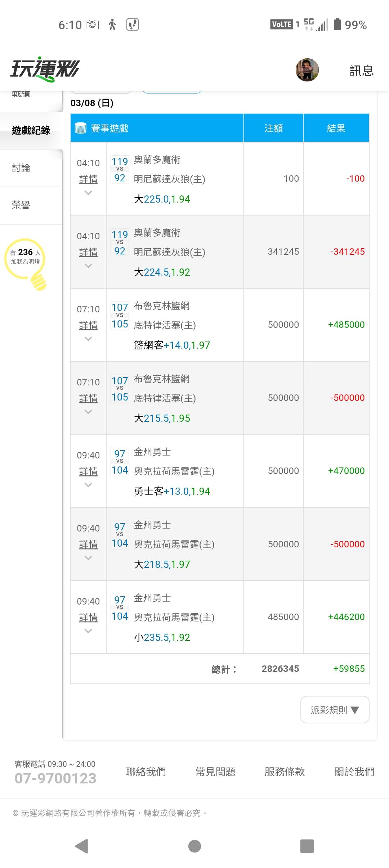Tap the 玩運彩 logo
This screenshot has height=868, width=389.
click(x=45, y=69)
